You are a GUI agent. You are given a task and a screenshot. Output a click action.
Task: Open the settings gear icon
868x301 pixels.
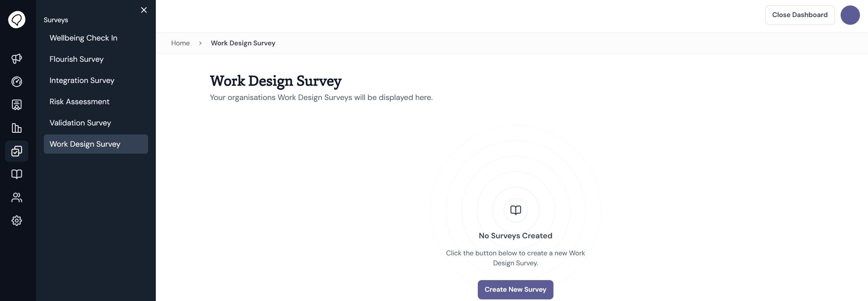[16, 221]
